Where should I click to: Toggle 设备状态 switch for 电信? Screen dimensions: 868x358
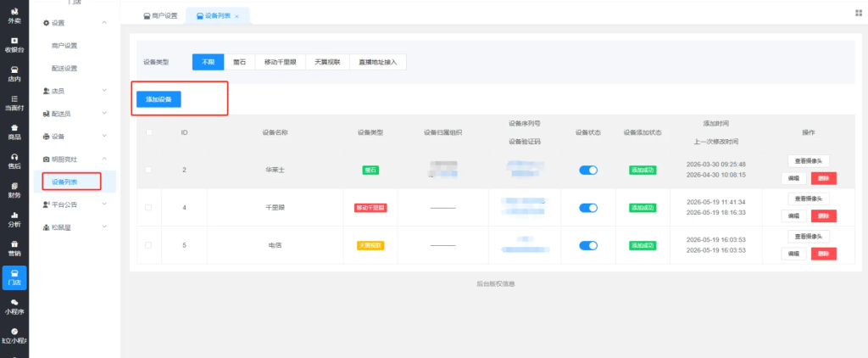(588, 245)
